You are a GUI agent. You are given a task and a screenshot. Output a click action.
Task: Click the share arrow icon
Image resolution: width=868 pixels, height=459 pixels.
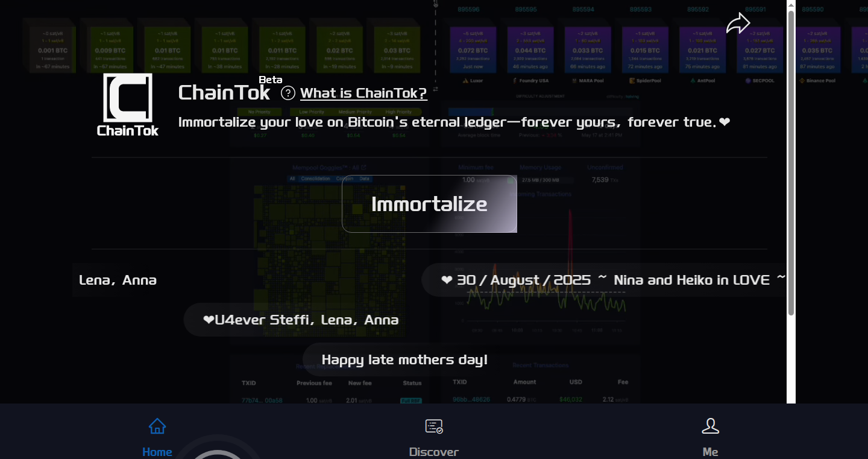[x=738, y=24]
